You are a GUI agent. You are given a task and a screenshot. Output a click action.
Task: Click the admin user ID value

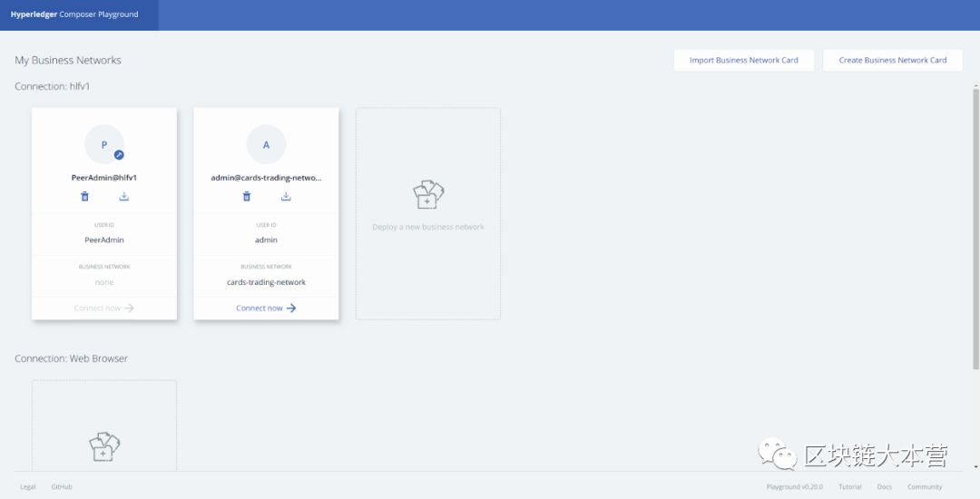pyautogui.click(x=266, y=240)
